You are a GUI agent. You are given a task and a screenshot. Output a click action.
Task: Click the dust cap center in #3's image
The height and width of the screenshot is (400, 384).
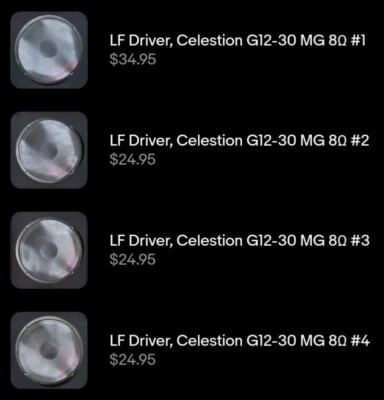pyautogui.click(x=49, y=251)
